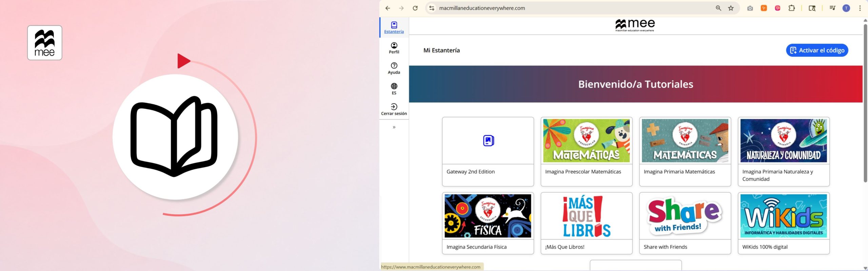Open the browser profile avatar "T"

[846, 8]
